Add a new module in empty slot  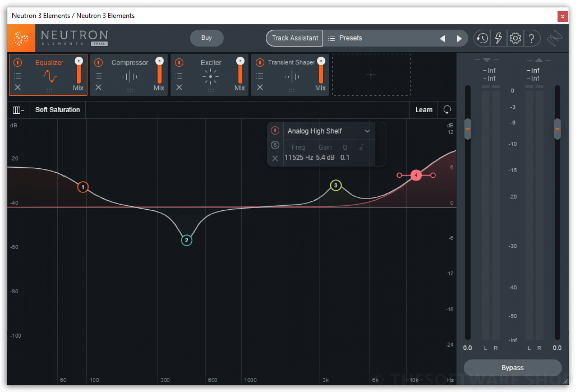(371, 75)
